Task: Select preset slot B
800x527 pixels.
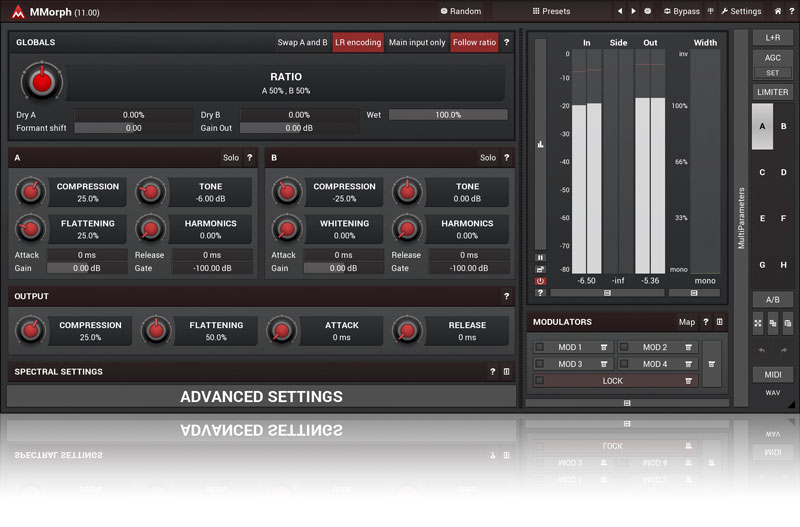Action: 784,126
